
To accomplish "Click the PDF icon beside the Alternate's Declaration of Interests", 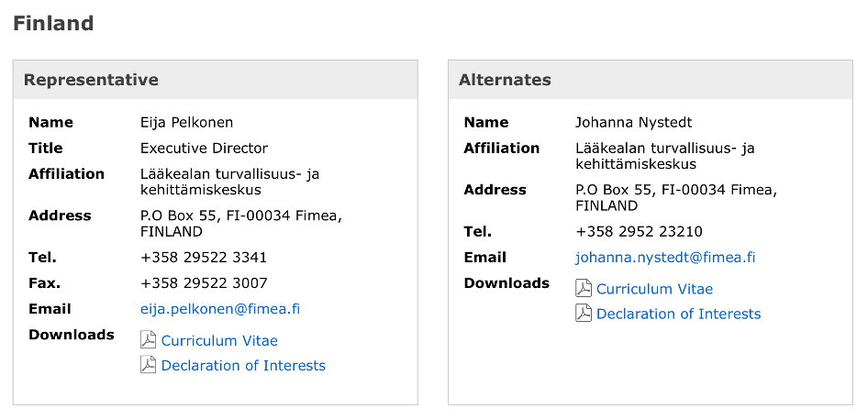I will (x=583, y=314).
